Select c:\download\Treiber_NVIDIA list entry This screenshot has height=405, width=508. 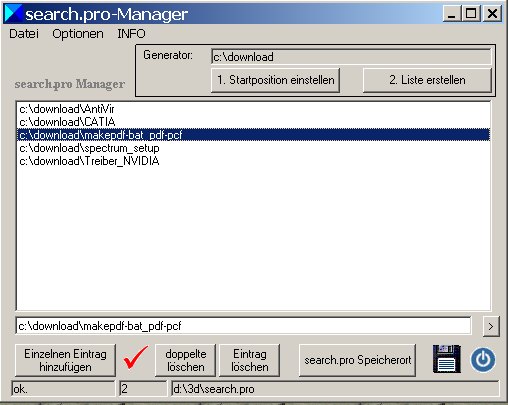[253, 161]
